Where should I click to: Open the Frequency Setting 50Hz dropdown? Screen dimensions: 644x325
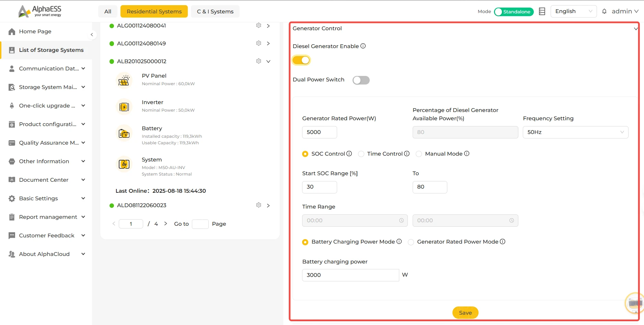(x=575, y=132)
